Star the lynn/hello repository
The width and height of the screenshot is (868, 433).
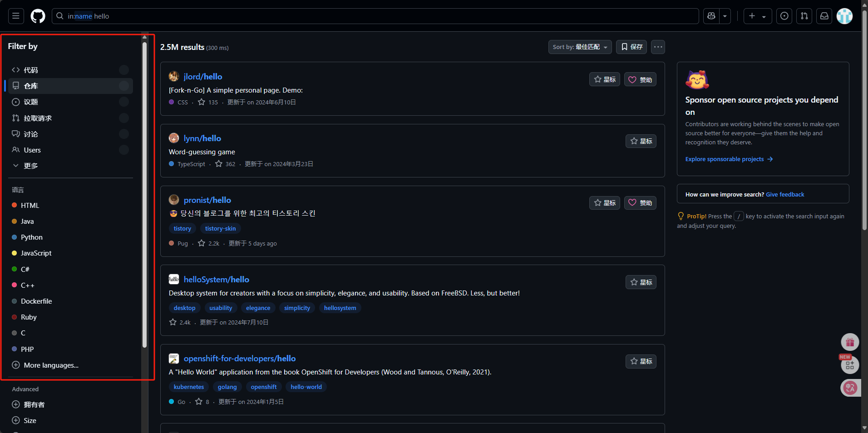(641, 141)
